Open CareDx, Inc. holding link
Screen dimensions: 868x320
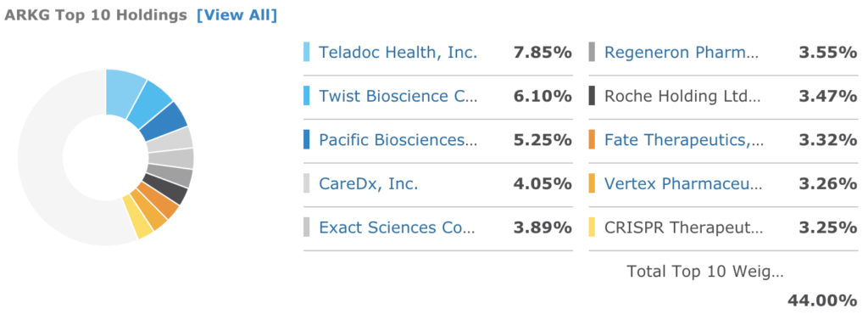click(x=368, y=183)
